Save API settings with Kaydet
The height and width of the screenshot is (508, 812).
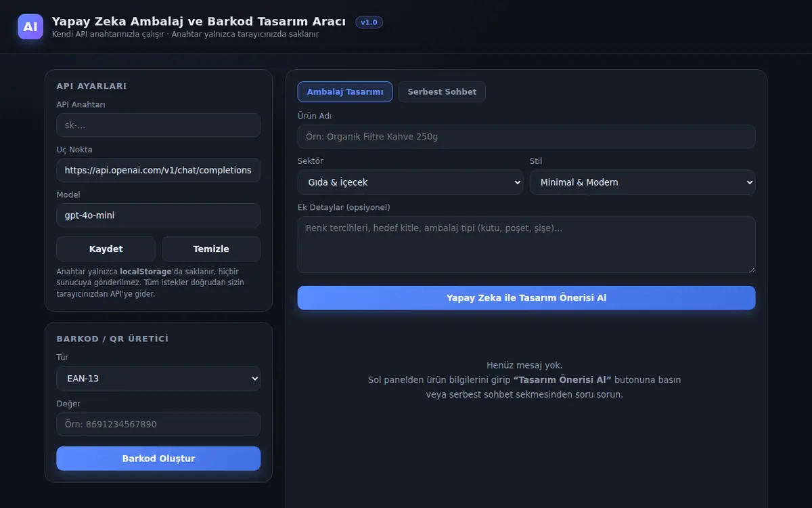[106, 249]
